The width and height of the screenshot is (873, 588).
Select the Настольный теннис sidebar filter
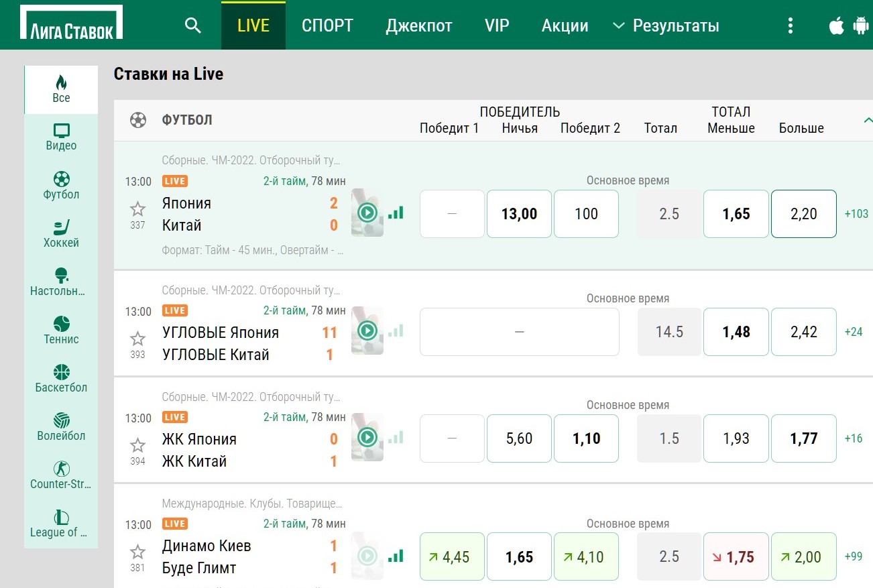pos(61,282)
